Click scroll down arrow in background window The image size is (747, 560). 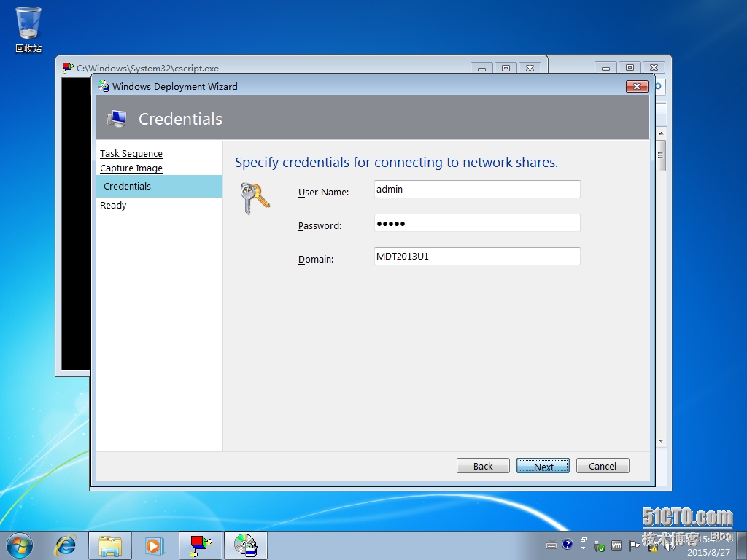point(661,441)
